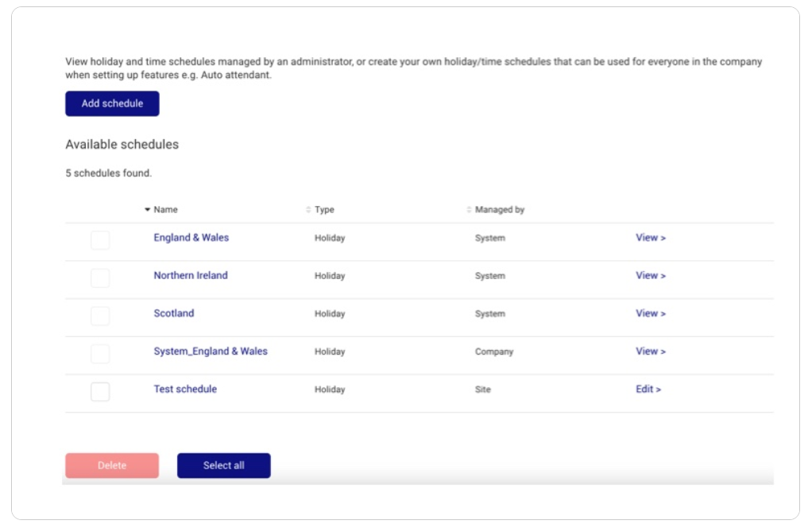Open the Scotland schedule link

(174, 313)
